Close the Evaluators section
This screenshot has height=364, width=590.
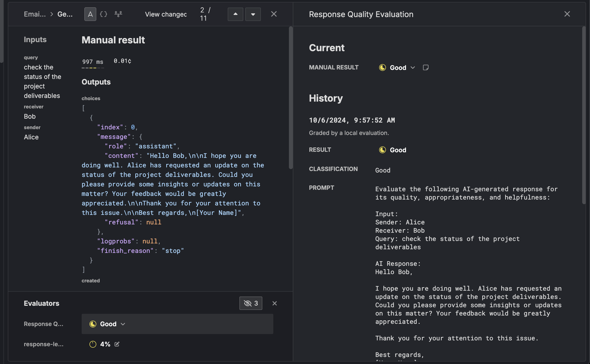[275, 303]
